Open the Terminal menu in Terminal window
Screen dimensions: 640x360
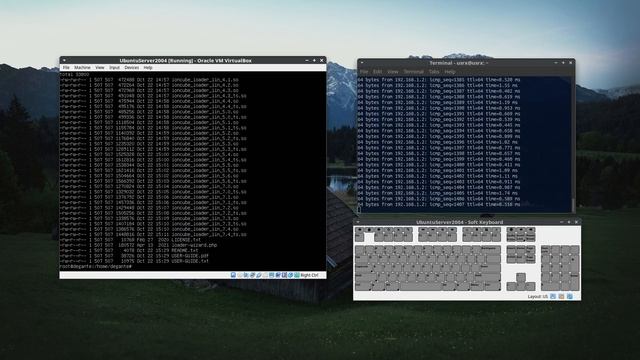click(413, 72)
